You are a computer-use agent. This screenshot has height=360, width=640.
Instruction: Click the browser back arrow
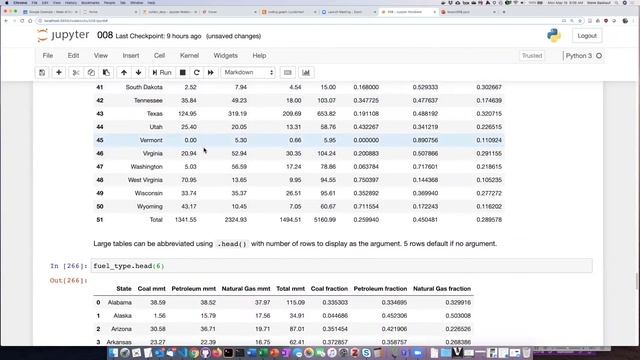pyautogui.click(x=6, y=20)
